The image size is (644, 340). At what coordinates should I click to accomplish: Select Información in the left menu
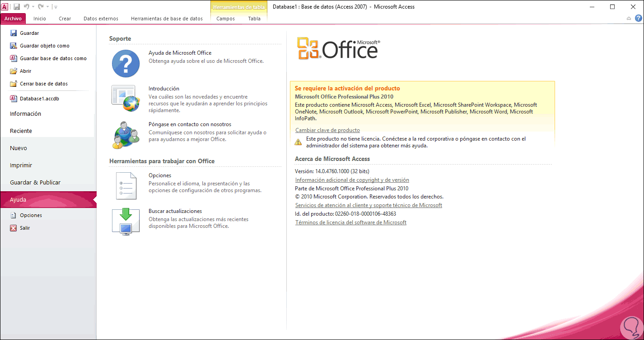(x=48, y=114)
